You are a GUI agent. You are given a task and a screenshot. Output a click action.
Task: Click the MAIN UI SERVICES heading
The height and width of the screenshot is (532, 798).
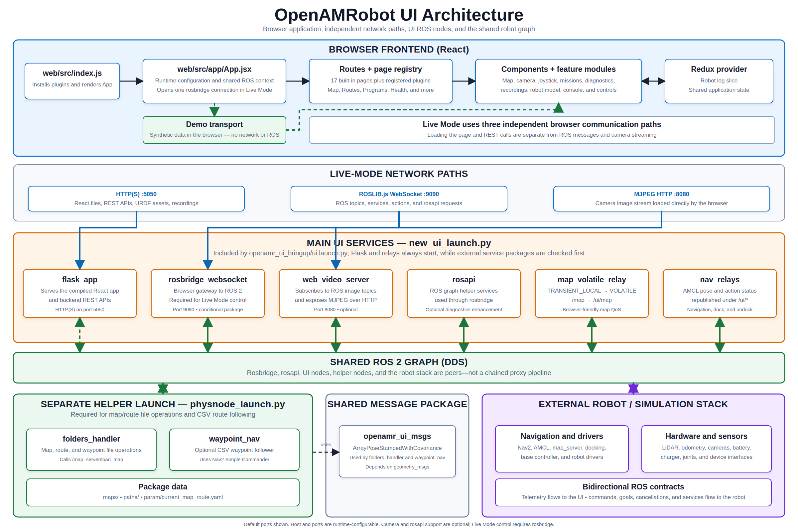tap(399, 243)
